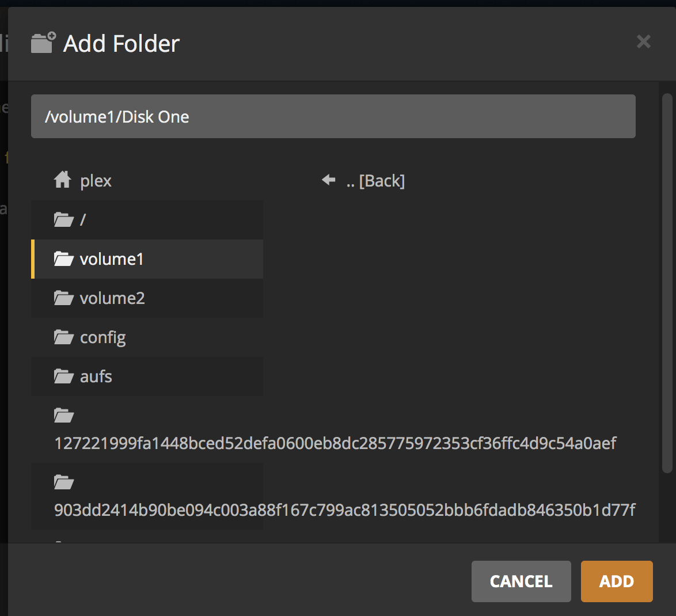Click the aufs folder icon

pyautogui.click(x=63, y=377)
